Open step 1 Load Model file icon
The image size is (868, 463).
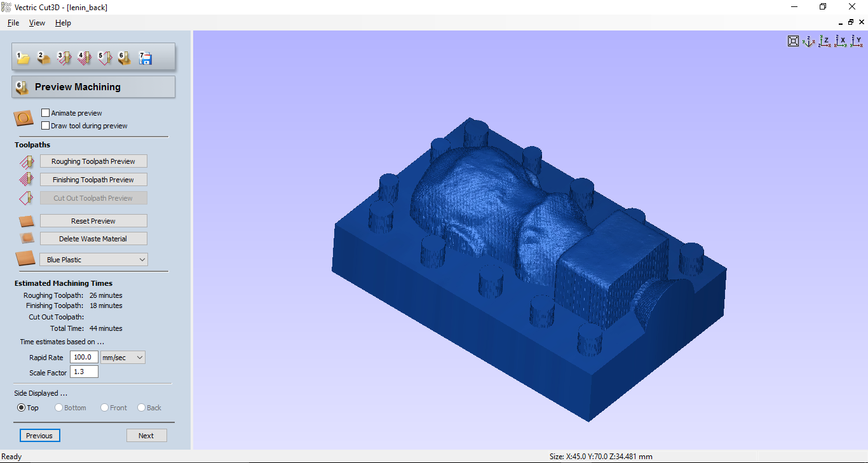point(24,57)
